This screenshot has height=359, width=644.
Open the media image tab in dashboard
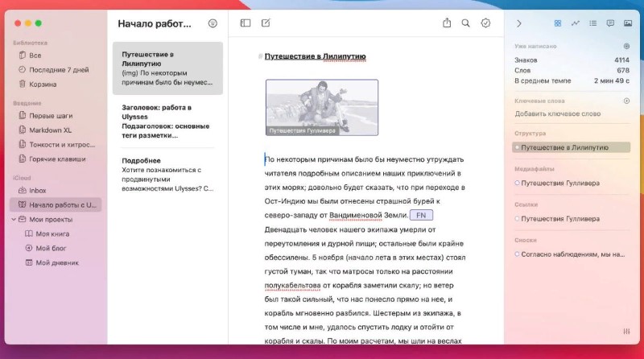coord(627,23)
